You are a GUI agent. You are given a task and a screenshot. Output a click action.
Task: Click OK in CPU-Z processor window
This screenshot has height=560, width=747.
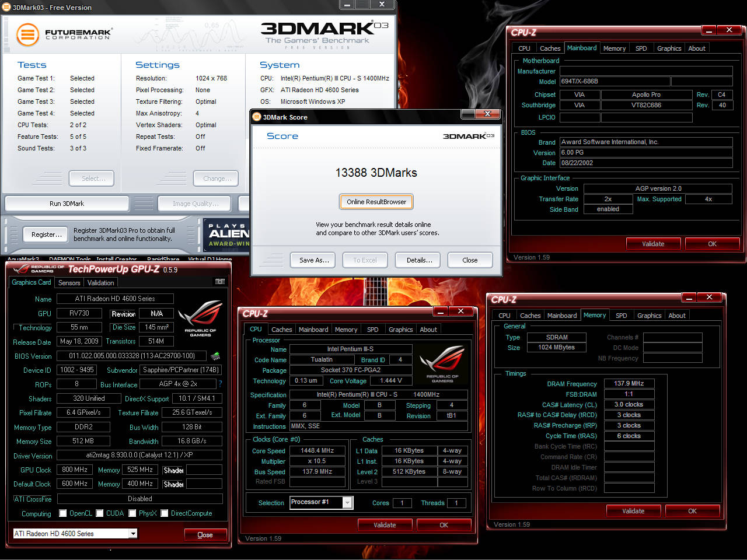[444, 525]
